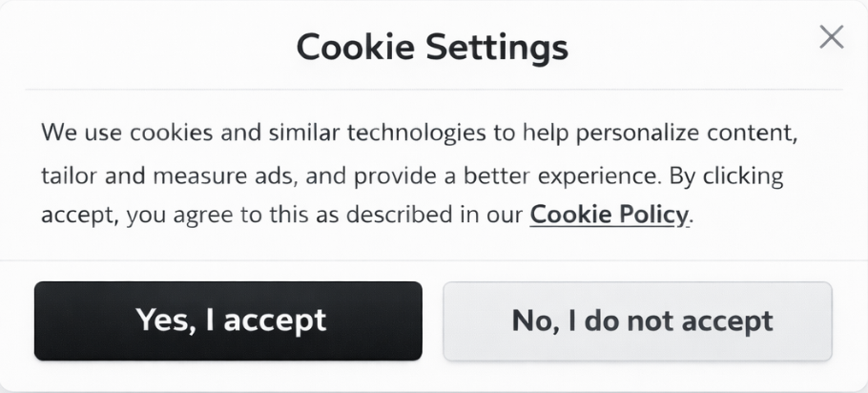Follow the bold Cookie Policy hyperlink

609,215
